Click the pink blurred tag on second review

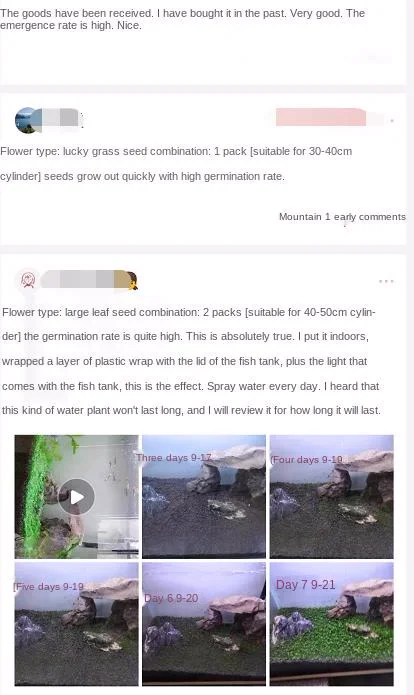pos(320,117)
